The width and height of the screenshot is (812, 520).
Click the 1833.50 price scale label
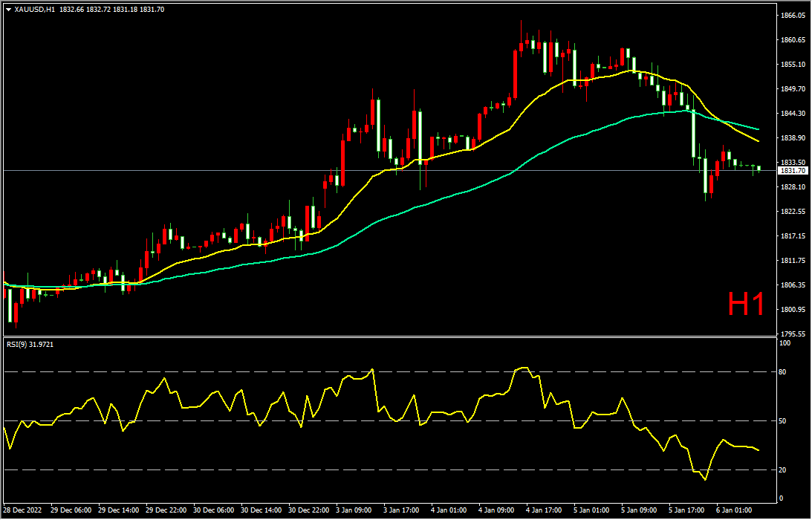pyautogui.click(x=793, y=162)
